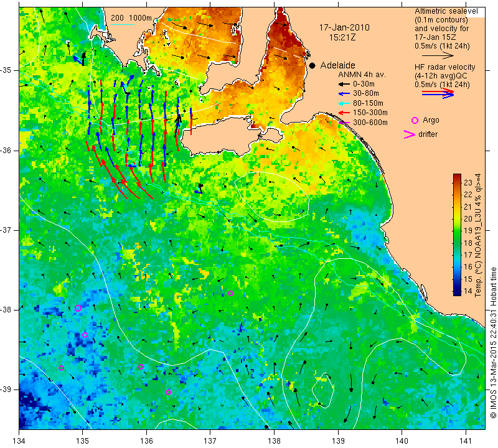Click the date label 17-Jan-2010
This screenshot has width=498, height=448.
[344, 27]
